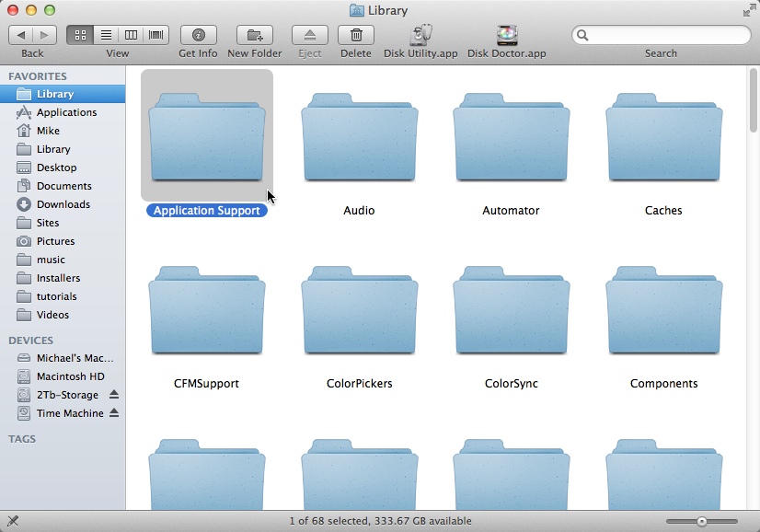The height and width of the screenshot is (532, 760).
Task: Click the Delete trash toolbar button
Action: coord(356,35)
